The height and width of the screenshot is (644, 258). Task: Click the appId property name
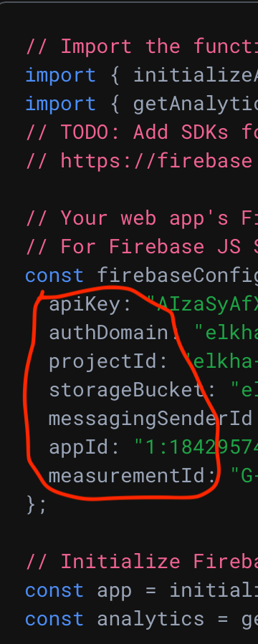pos(79,448)
